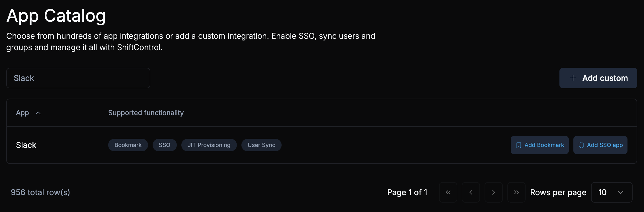The height and width of the screenshot is (212, 644).
Task: Open the rows per page dropdown
Action: [612, 192]
